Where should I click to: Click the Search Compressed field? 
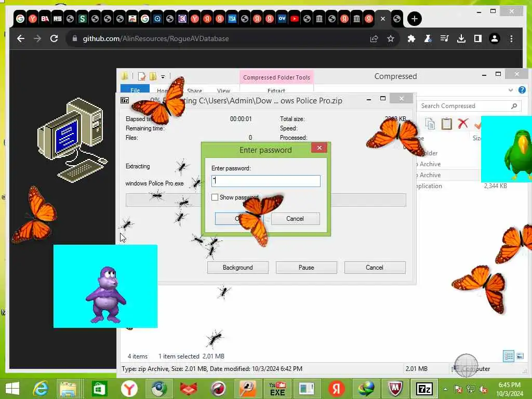point(469,106)
